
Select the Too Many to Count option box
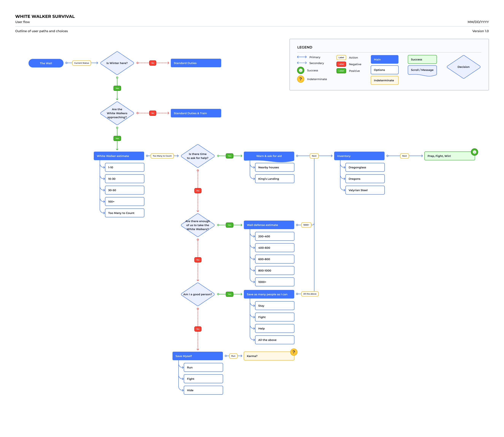pos(124,213)
